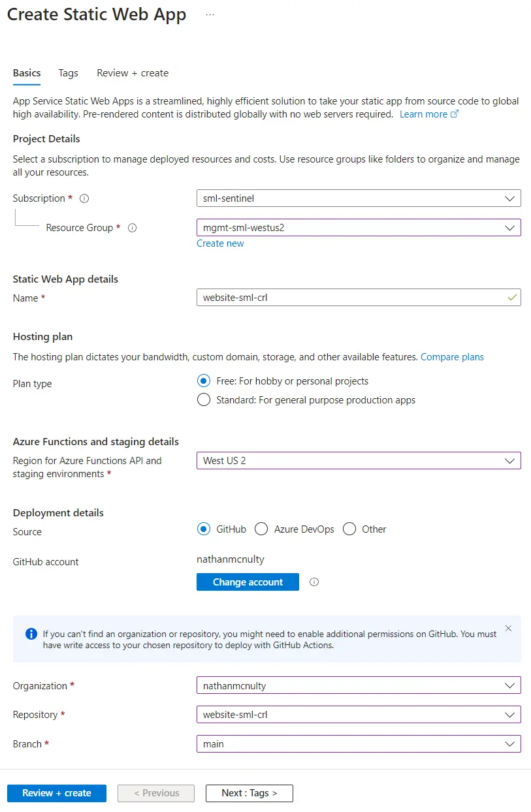Open the Resource Group dropdown

tap(358, 228)
